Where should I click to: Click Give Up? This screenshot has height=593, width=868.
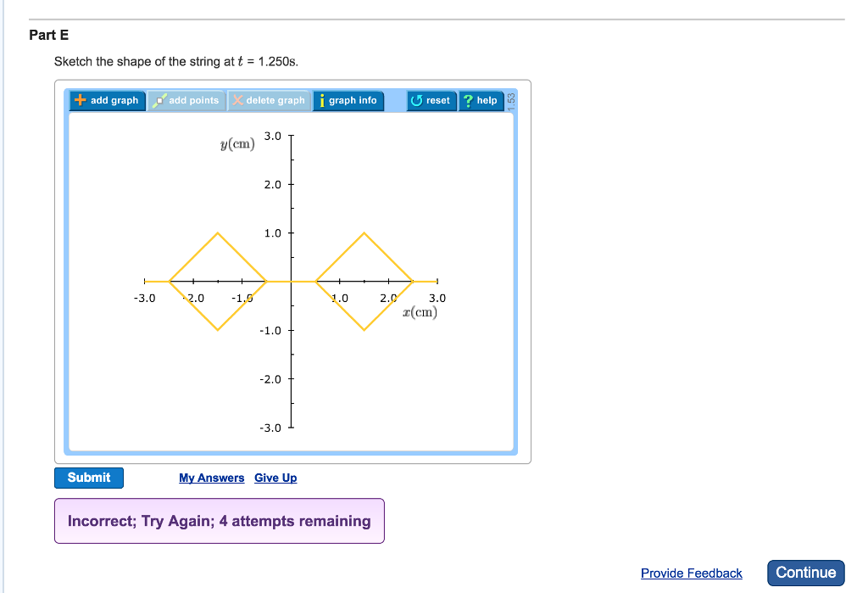point(275,478)
